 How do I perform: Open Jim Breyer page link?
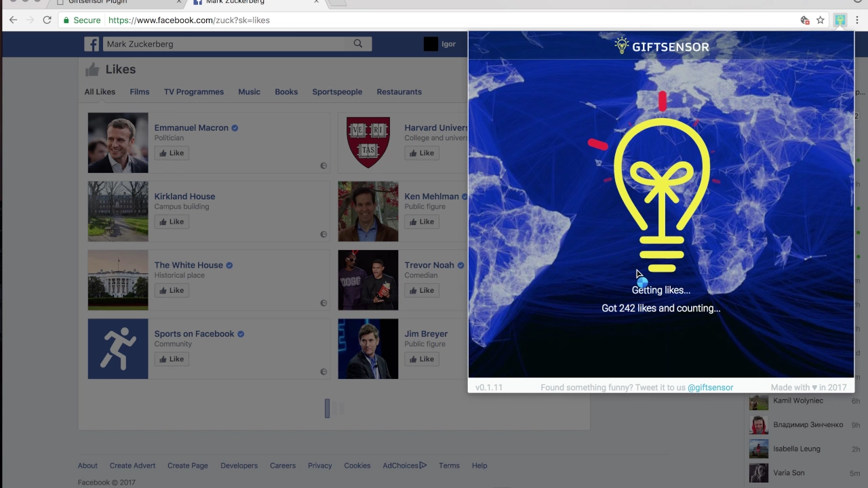click(x=426, y=333)
